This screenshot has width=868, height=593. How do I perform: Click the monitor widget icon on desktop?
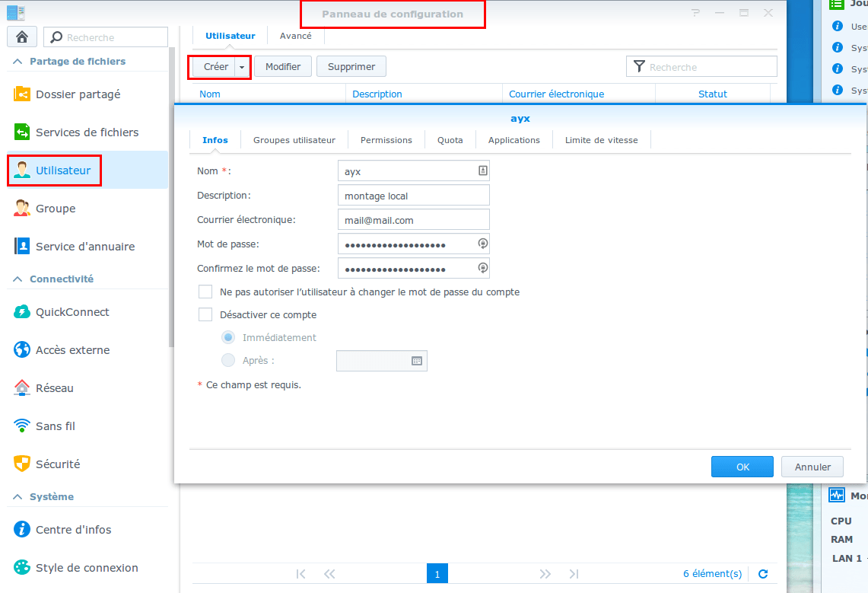coord(837,495)
